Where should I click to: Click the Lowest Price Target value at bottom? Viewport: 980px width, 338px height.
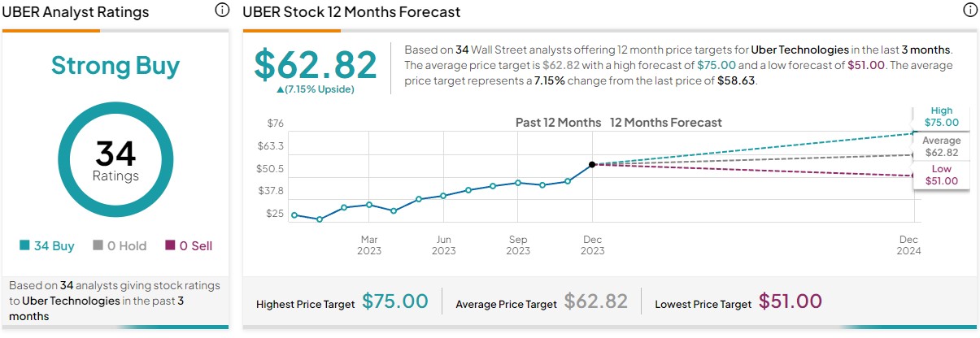(x=790, y=301)
